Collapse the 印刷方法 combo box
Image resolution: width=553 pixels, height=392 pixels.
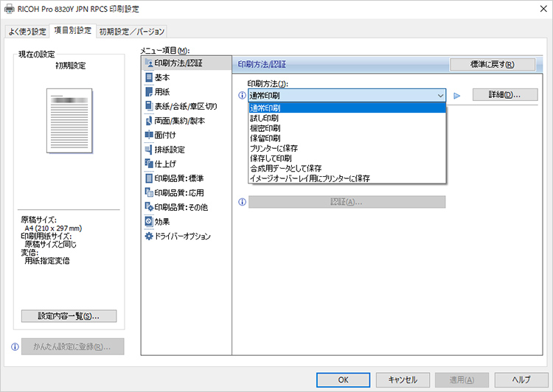(x=440, y=95)
